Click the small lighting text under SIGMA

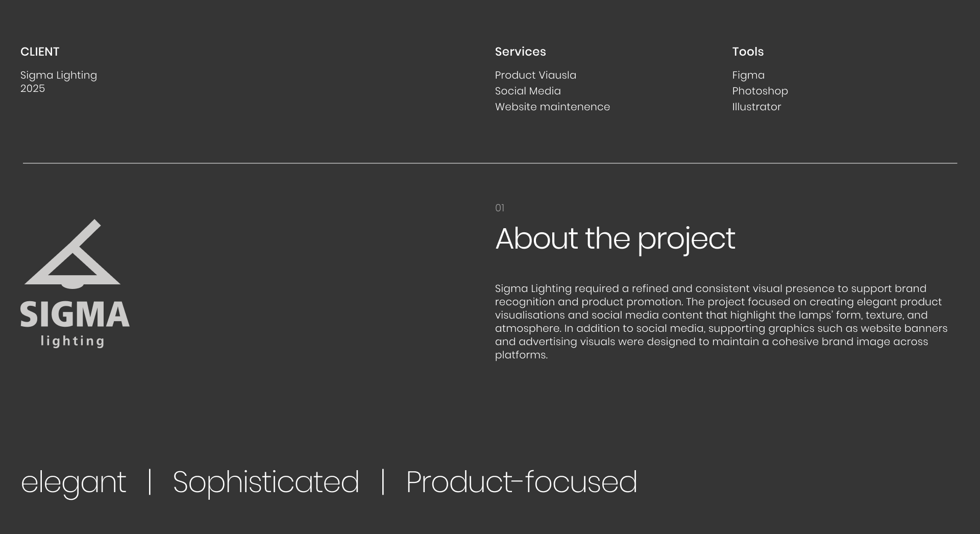pyautogui.click(x=72, y=341)
